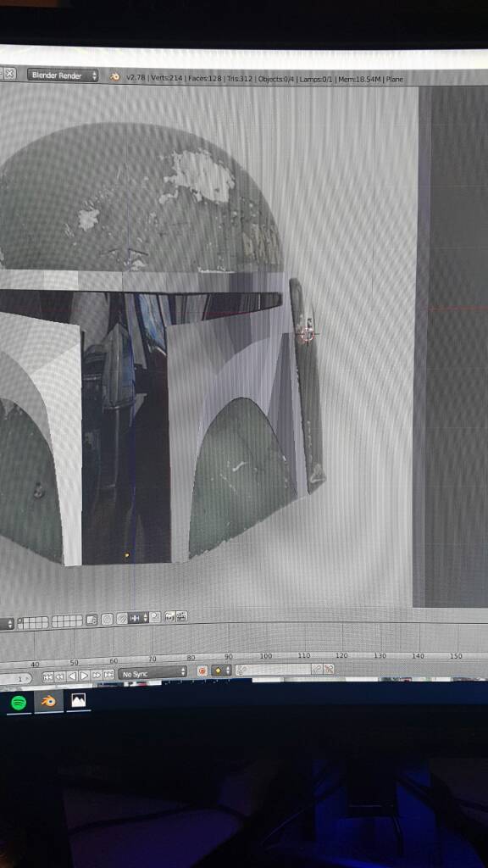
Task: Click the Objects:0/4 statistic
Action: 277,79
